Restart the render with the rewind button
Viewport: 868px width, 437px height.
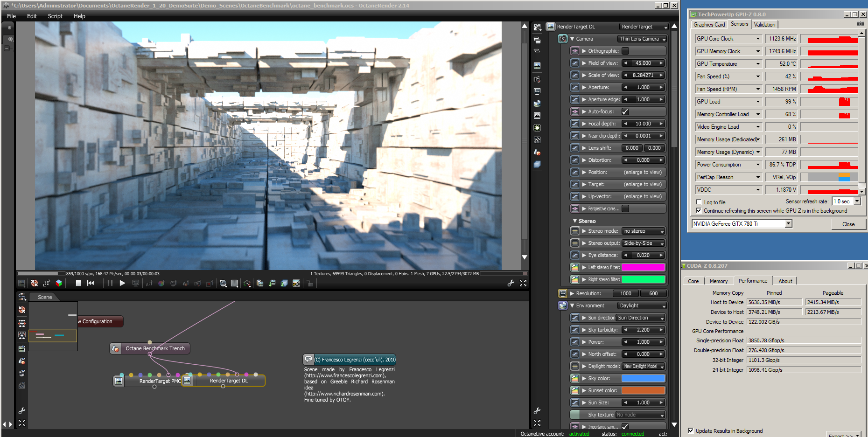tap(91, 283)
